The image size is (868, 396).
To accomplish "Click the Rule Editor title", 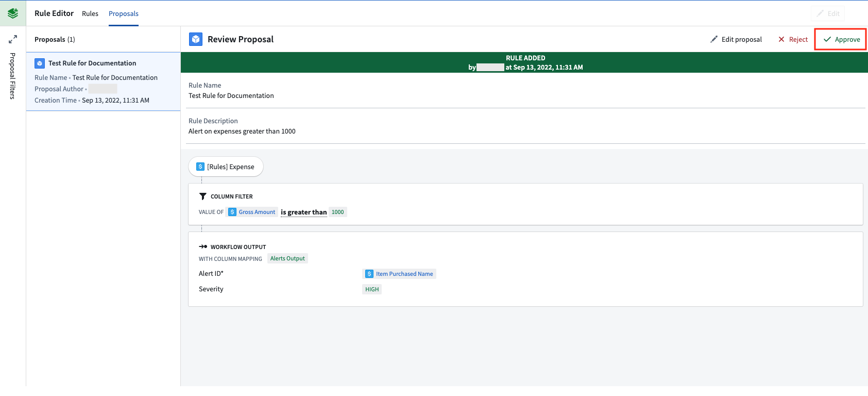I will pos(54,13).
